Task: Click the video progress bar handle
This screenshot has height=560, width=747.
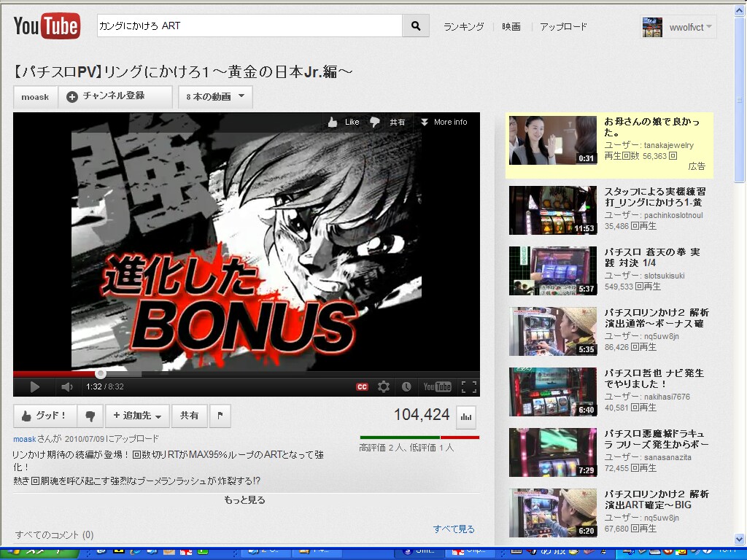Action: click(x=100, y=374)
